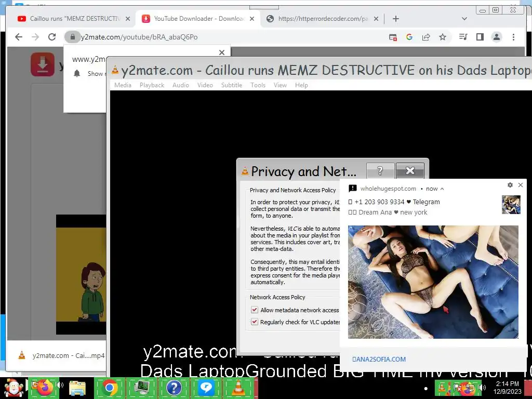532x399 pixels.
Task: Open the media control icon in Chrome toolbar
Action: coord(463,37)
